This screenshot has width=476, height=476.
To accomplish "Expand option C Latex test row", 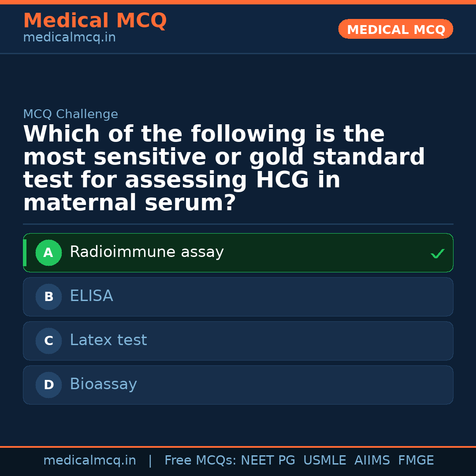I will click(238, 341).
